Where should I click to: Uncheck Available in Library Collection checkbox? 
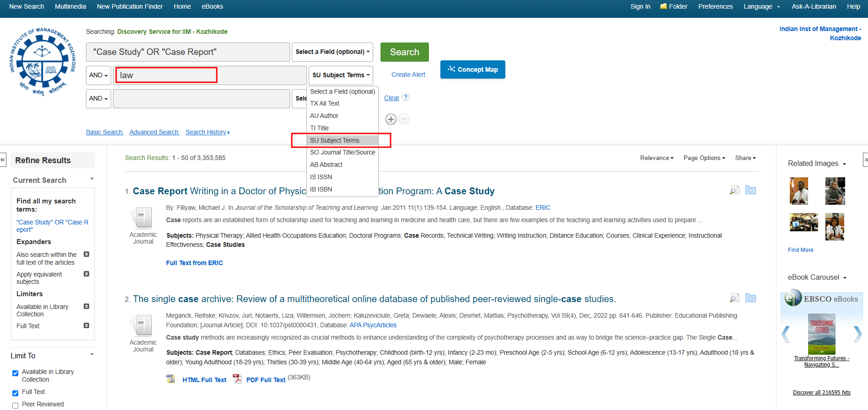pyautogui.click(x=16, y=373)
